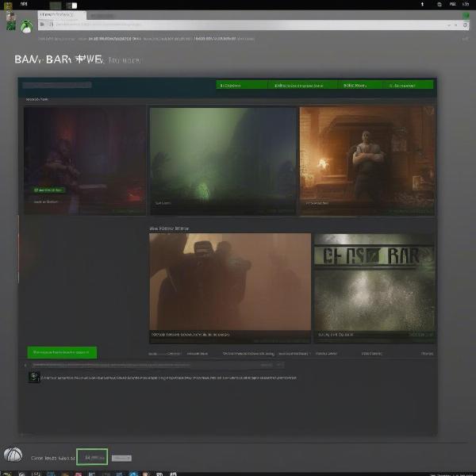Viewport: 476px width, 476px height.
Task: Click the small grey button right of the green box
Action: pyautogui.click(x=121, y=458)
